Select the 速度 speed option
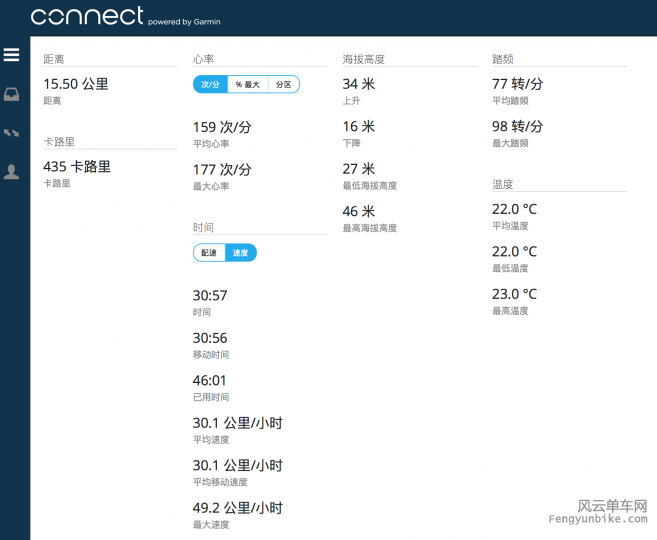Screen dimensions: 657x540 (240, 253)
